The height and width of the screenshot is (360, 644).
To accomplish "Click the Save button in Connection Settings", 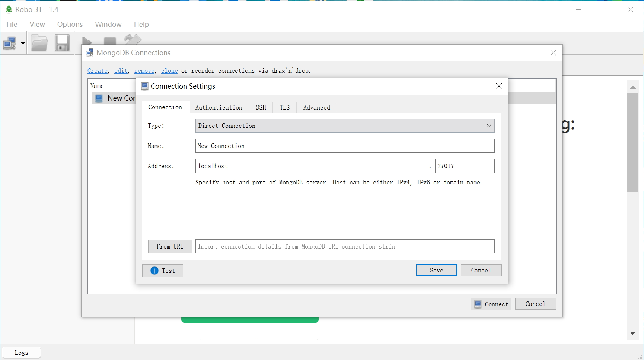I will (x=437, y=270).
